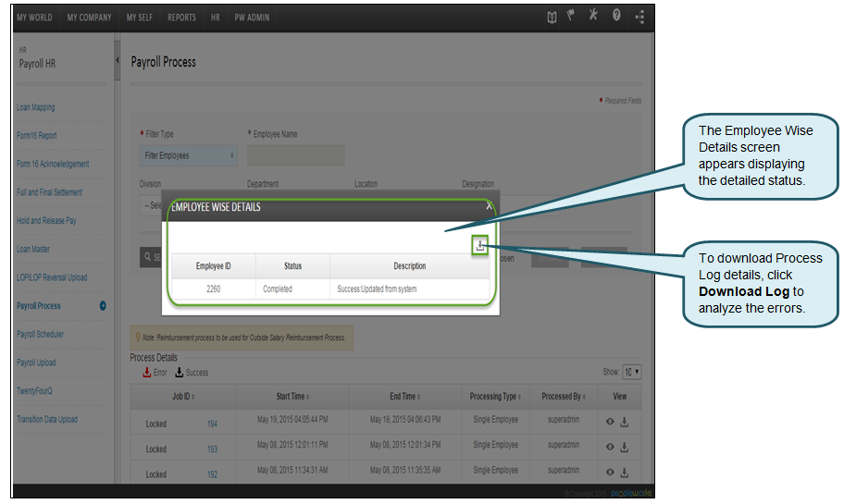Download the log for job 194
Image resolution: width=844 pixels, height=504 pixels.
(625, 423)
